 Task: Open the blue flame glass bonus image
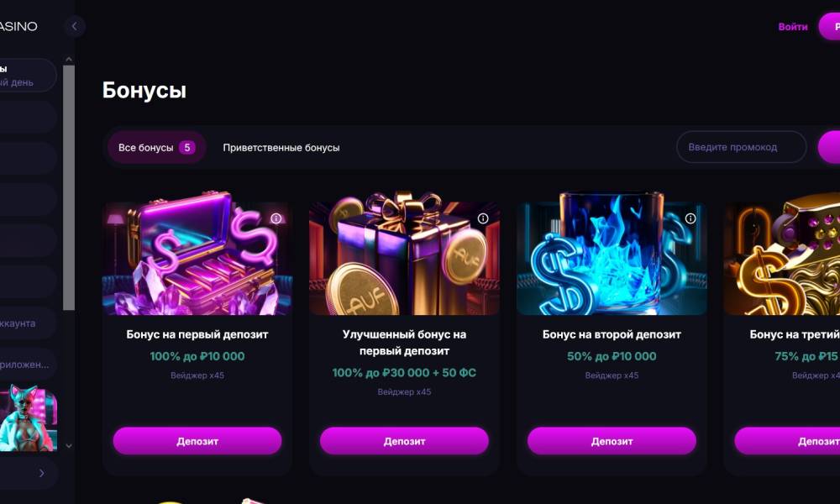[612, 254]
